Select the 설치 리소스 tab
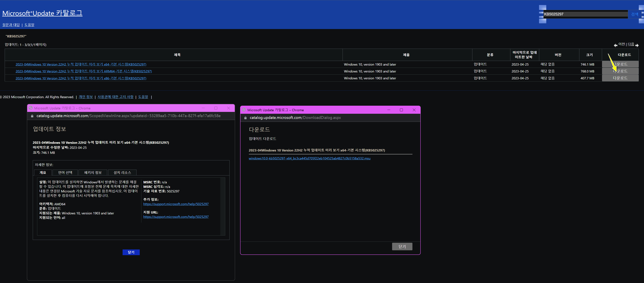This screenshot has height=283, width=644. 122,173
